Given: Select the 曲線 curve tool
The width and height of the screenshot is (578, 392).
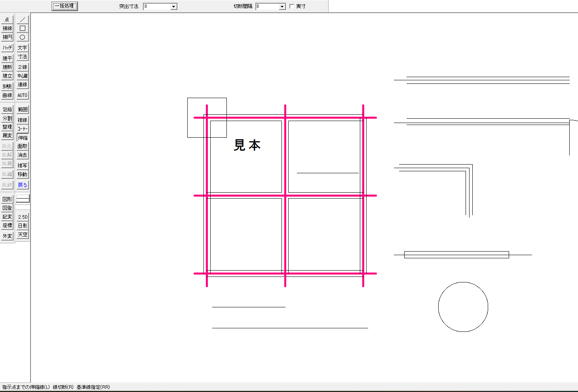Looking at the screenshot, I should click(7, 95).
